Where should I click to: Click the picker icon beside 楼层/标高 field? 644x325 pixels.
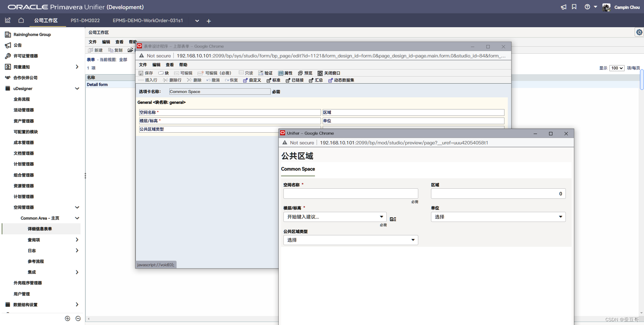tap(393, 219)
